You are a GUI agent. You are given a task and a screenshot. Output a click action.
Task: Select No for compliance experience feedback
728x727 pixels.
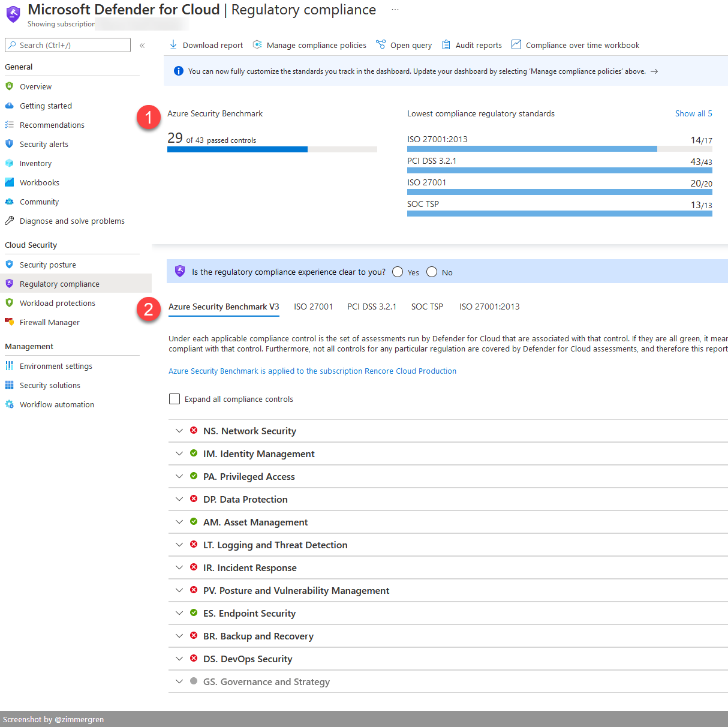tap(431, 272)
